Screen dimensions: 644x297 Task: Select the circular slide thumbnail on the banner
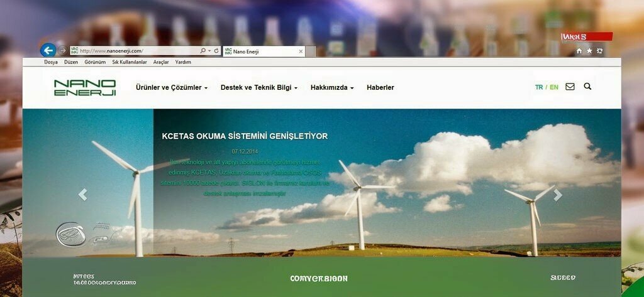[x=71, y=234]
